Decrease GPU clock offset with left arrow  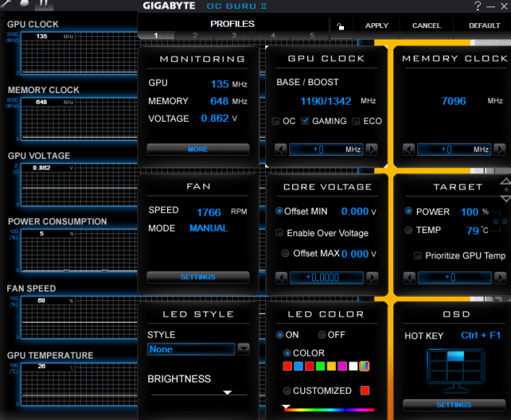coord(280,150)
